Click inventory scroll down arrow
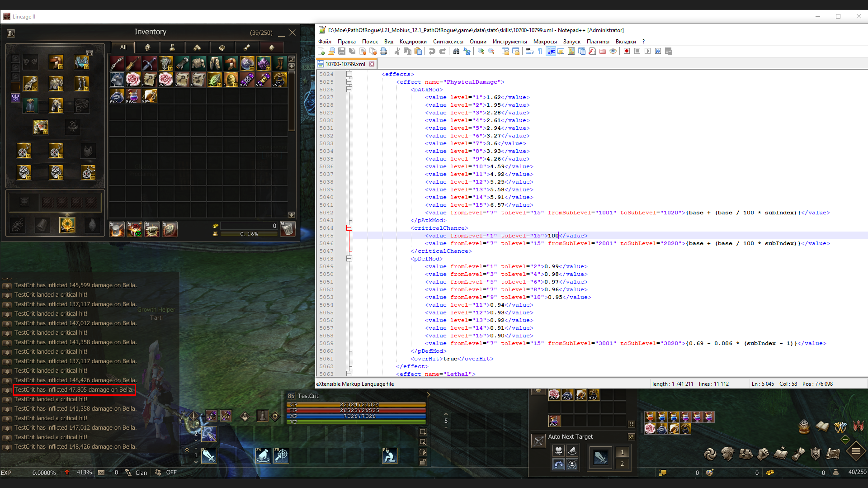This screenshot has width=868, height=488. [x=292, y=215]
